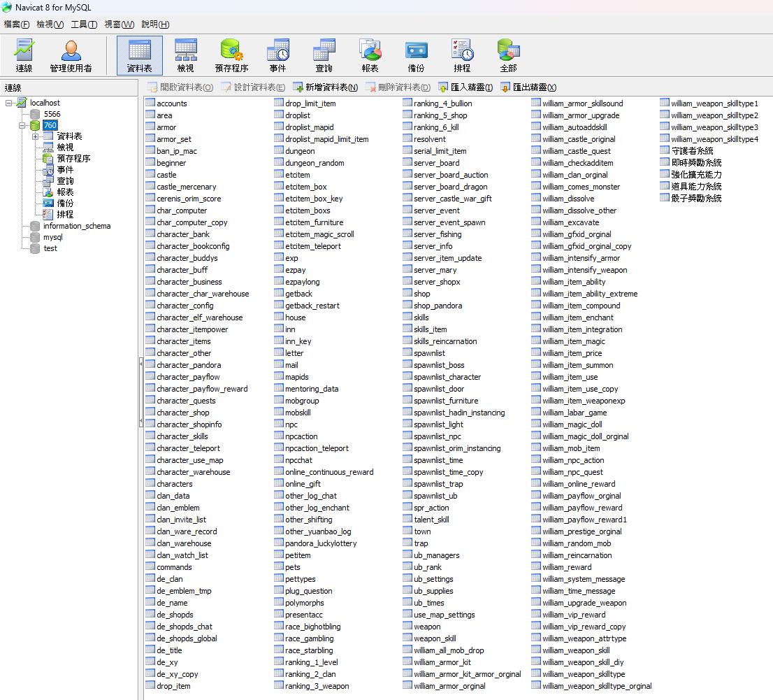Select the npc table
The width and height of the screenshot is (773, 700).
[291, 424]
